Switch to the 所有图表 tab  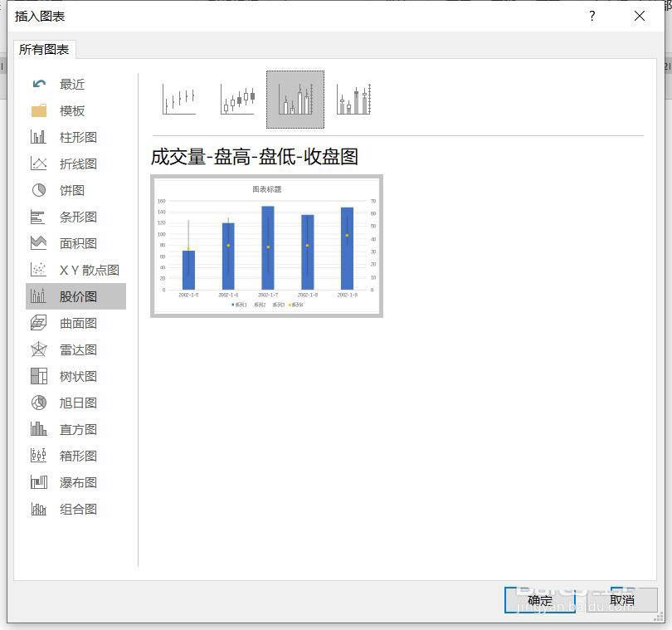(x=44, y=50)
